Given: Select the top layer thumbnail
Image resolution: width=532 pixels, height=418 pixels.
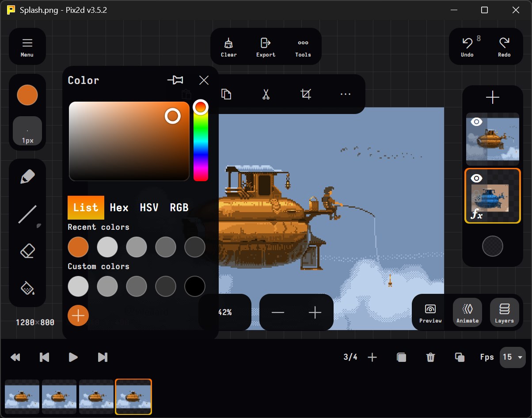Looking at the screenshot, I should tap(493, 139).
